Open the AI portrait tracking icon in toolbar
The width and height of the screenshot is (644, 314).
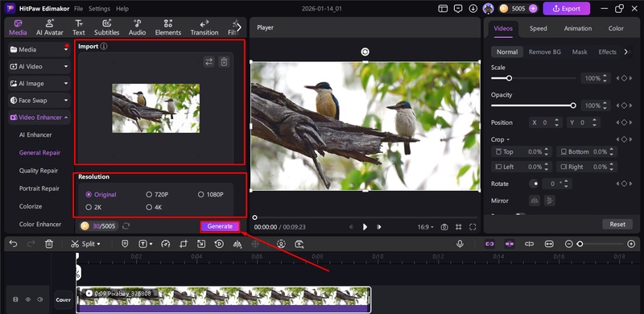281,244
